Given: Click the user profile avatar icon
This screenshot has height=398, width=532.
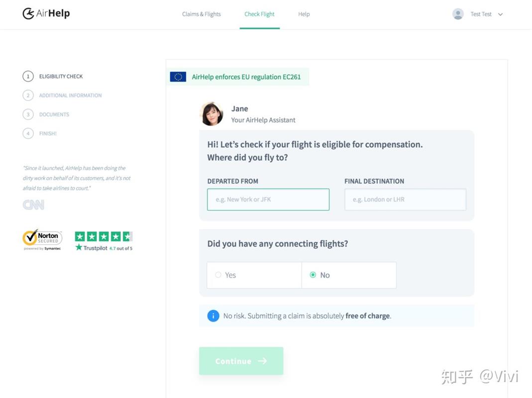Looking at the screenshot, I should coord(458,14).
